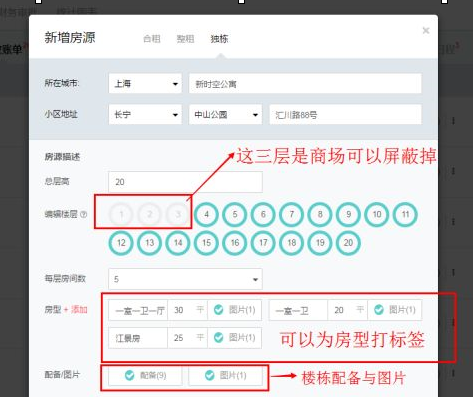Image resolution: width=473 pixels, height=397 pixels.
Task: Open the 长宁 district dropdown
Action: [x=145, y=114]
